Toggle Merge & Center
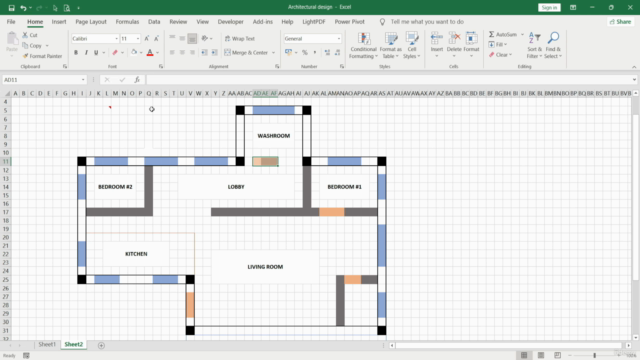The image size is (640, 360). tap(246, 52)
